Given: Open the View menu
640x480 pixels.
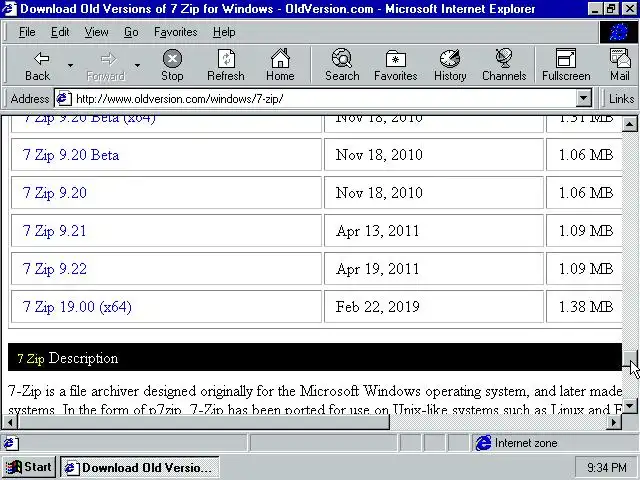Looking at the screenshot, I should (96, 32).
